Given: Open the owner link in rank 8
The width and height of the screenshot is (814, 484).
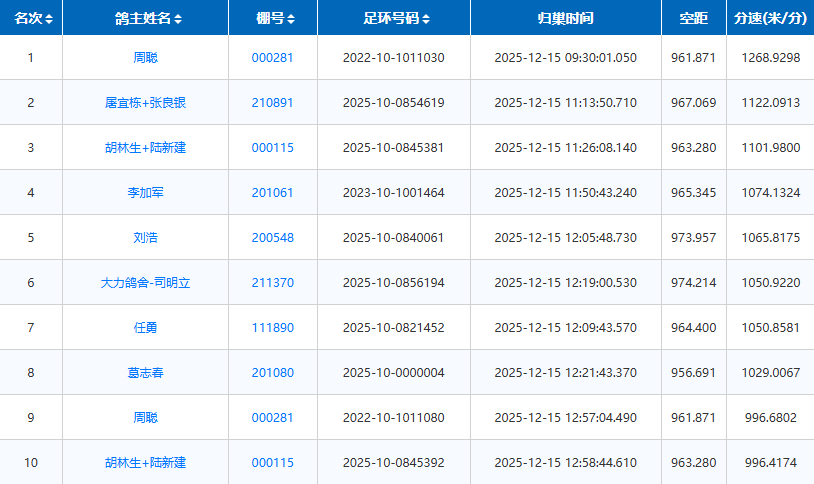Looking at the screenshot, I should [145, 373].
